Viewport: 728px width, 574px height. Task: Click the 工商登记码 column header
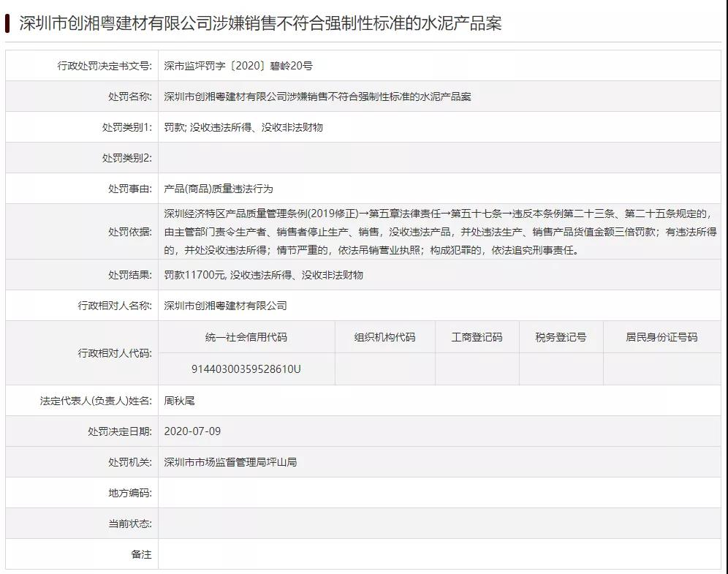coord(477,337)
